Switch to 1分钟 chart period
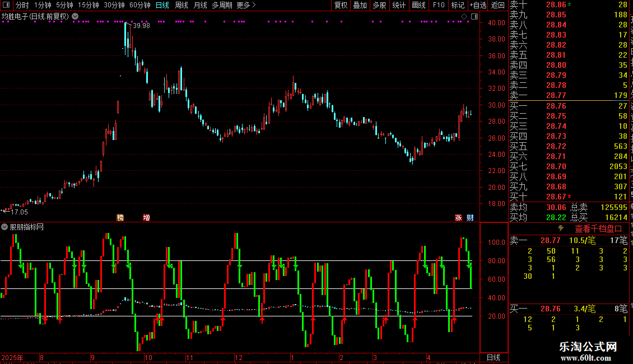Screen dimensions: 633x364 (x=43, y=5)
